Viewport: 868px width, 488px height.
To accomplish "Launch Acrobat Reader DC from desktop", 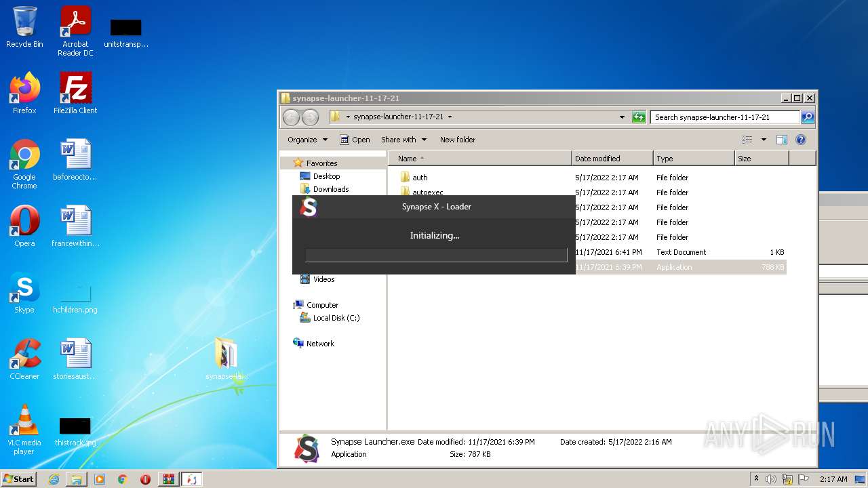I will point(75,31).
